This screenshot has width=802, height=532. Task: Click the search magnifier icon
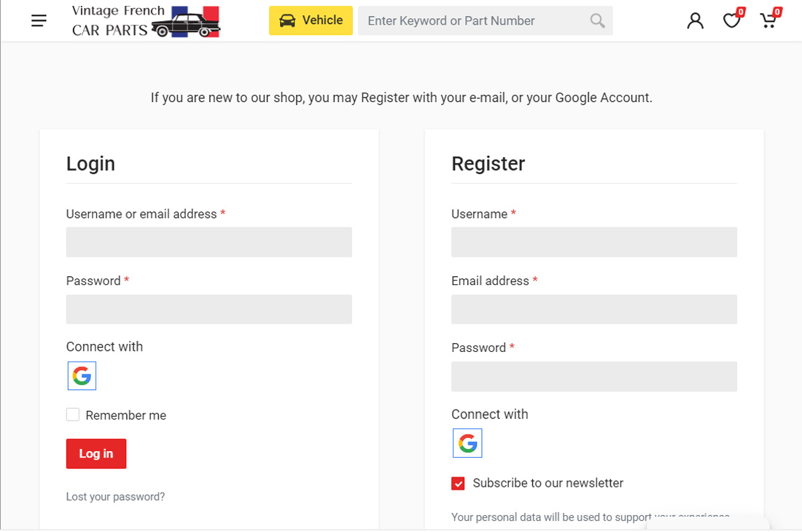[597, 20]
